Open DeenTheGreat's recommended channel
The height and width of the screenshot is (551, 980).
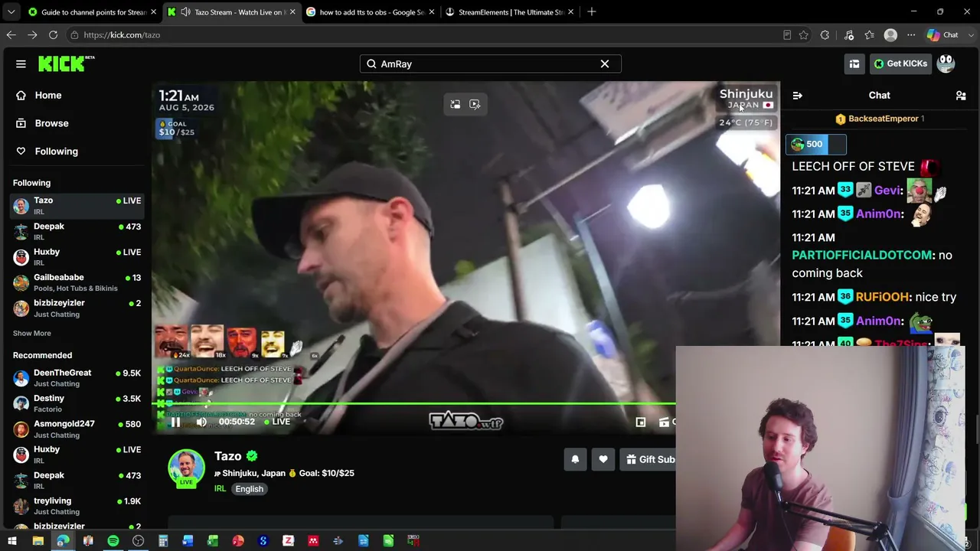(77, 378)
